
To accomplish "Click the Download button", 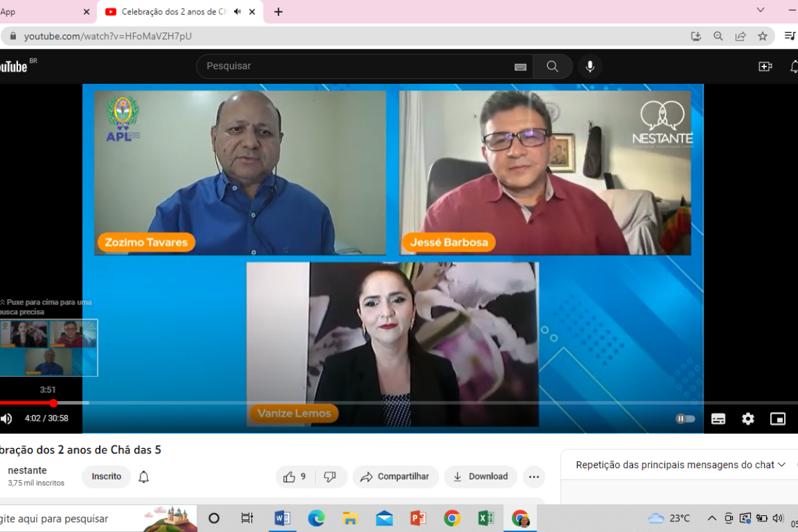I will tap(481, 477).
